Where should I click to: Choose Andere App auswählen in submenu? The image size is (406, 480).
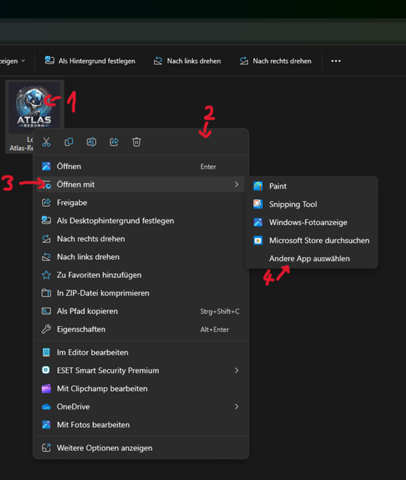(x=312, y=258)
